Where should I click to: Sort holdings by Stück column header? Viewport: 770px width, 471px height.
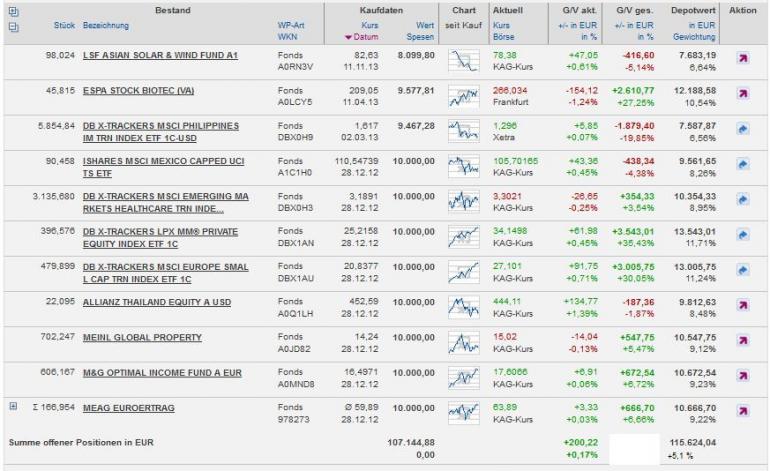point(64,26)
